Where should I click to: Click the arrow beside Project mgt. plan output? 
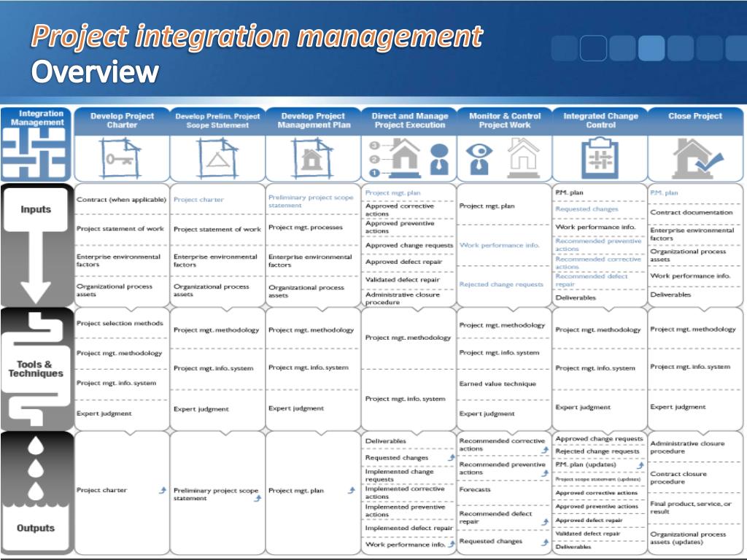tap(351, 490)
